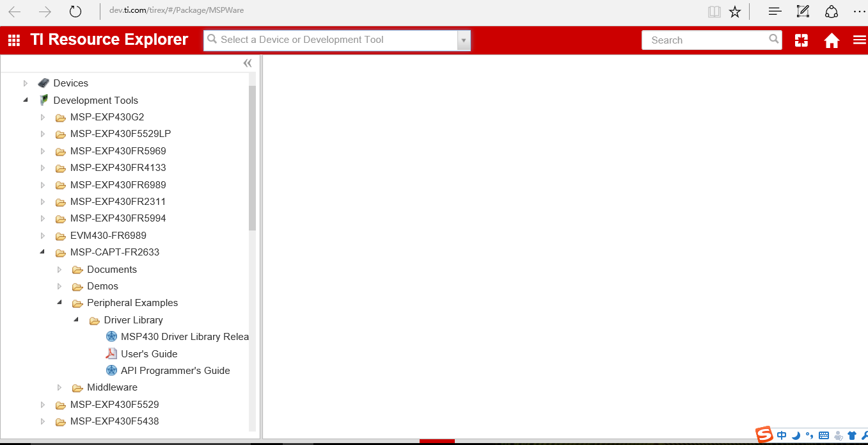Image resolution: width=868 pixels, height=445 pixels.
Task: Open the API Programmer's Guide
Action: click(175, 371)
